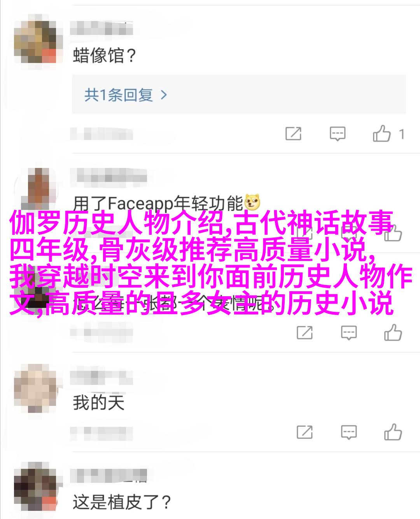Image resolution: width=420 pixels, height=519 pixels.
Task: Tap the doge emoji after 年轻功能
Action: 252,202
